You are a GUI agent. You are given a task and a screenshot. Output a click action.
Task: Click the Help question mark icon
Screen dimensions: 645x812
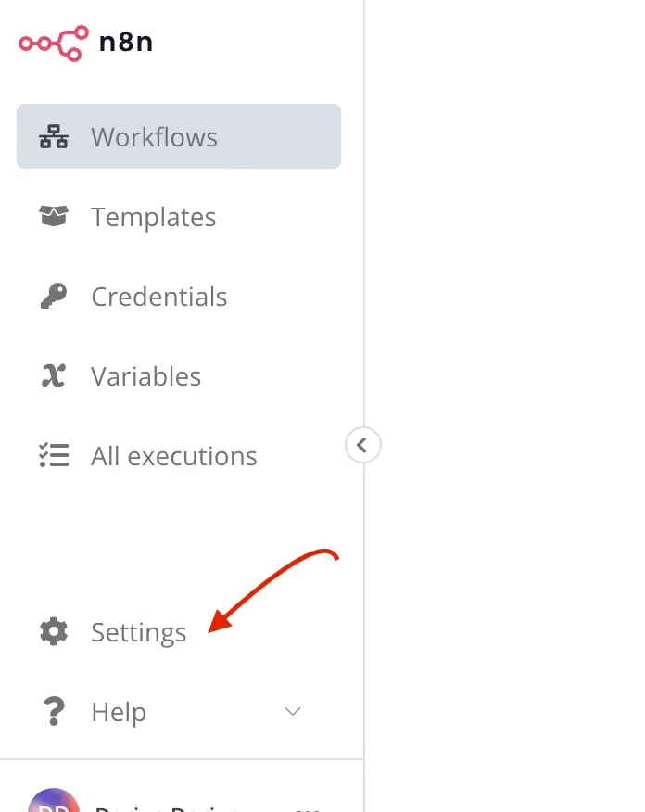coord(54,712)
